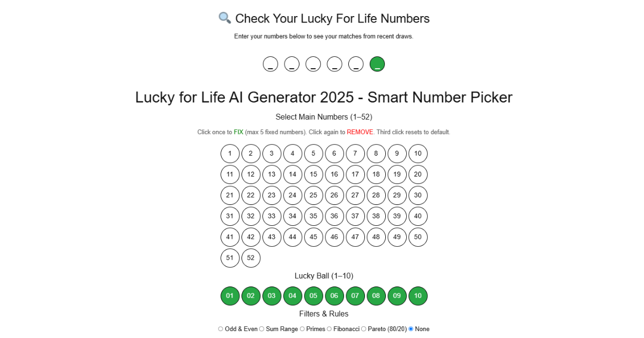Toggle main number 18
Screen dimensions: 644x338
coord(376,174)
